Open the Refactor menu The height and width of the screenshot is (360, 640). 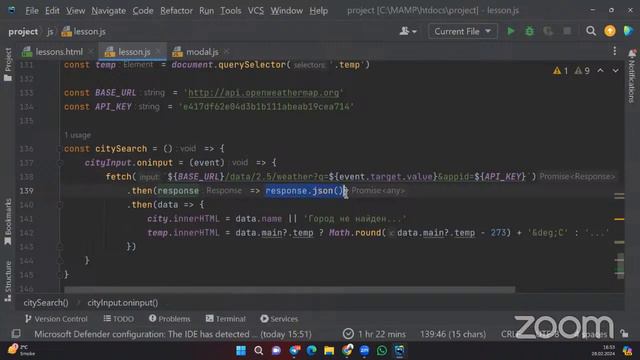(x=176, y=11)
